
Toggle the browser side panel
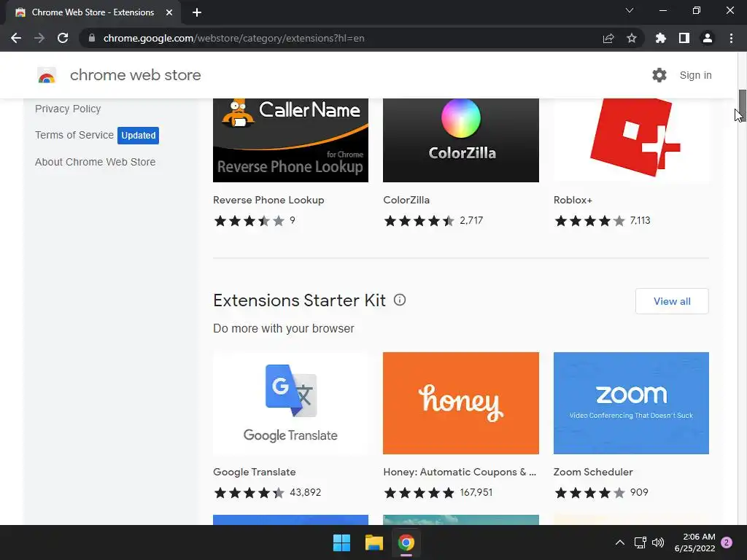point(684,38)
